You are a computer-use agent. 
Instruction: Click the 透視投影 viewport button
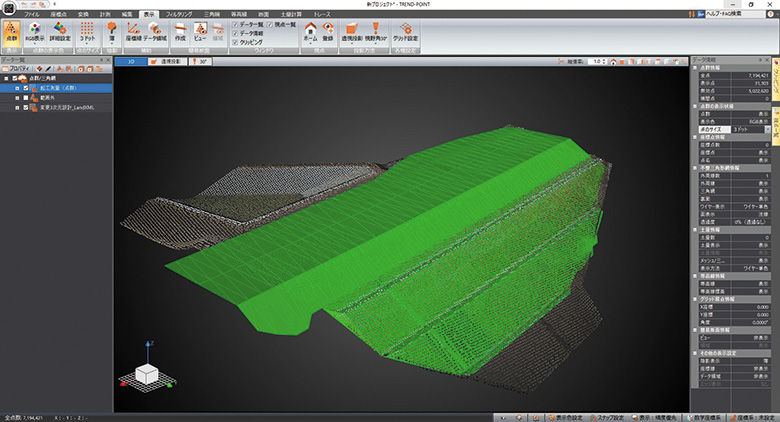168,62
